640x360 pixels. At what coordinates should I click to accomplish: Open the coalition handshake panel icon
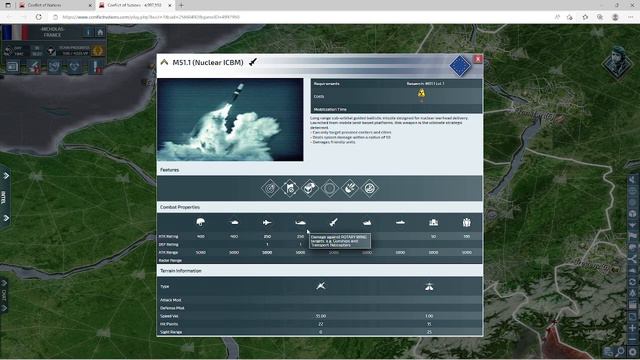click(x=74, y=67)
